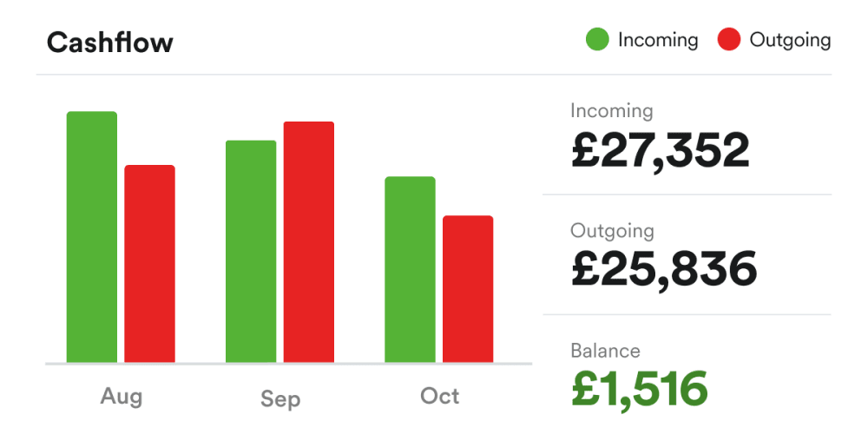Click the Cashflow heading
Screen dimensions: 868x434
click(110, 42)
